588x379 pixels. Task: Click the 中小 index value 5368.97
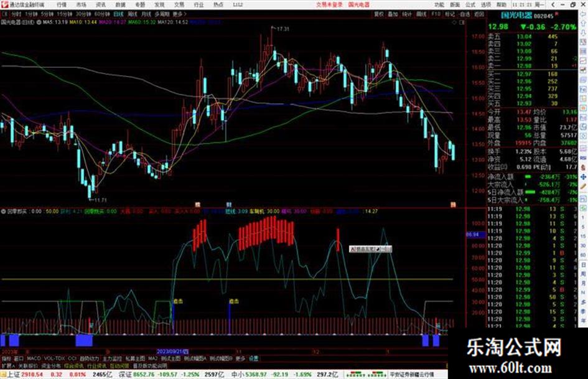[x=256, y=375]
